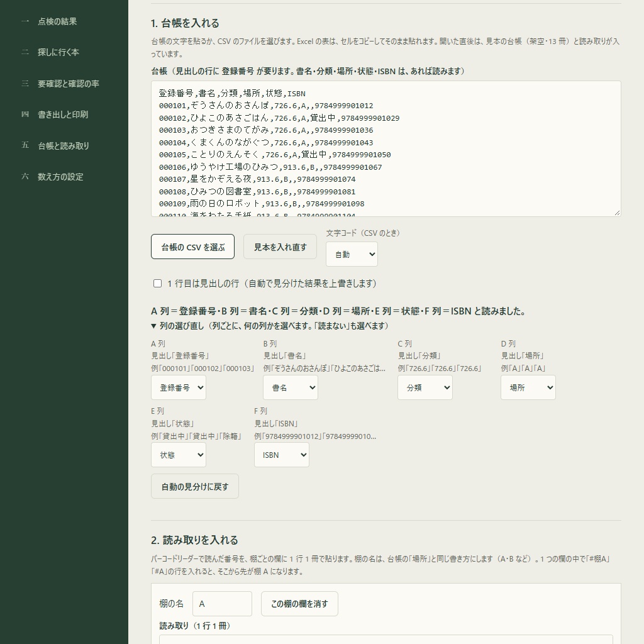Click この棚の欄を消す button
The image size is (644, 644).
tap(299, 604)
